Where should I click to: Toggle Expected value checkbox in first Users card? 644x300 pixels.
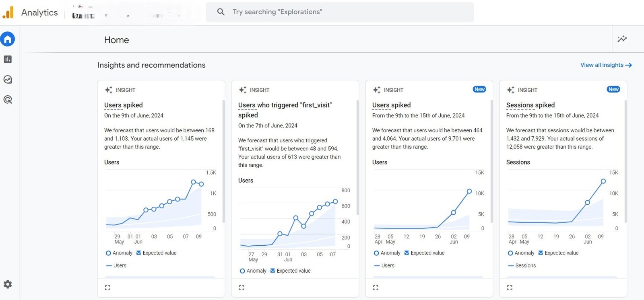(x=139, y=253)
